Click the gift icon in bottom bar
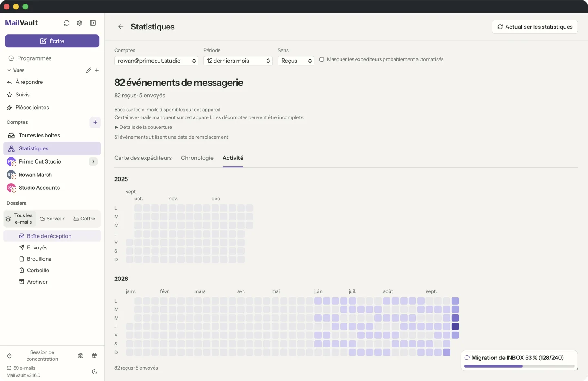This screenshot has height=381, width=588. 94,356
